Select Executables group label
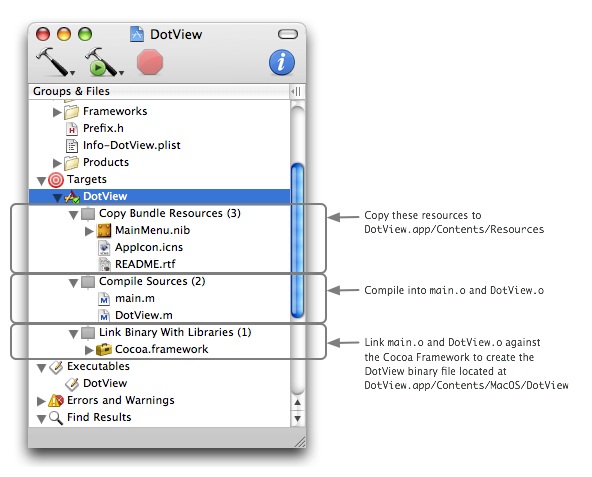The height and width of the screenshot is (477, 592). point(98,366)
